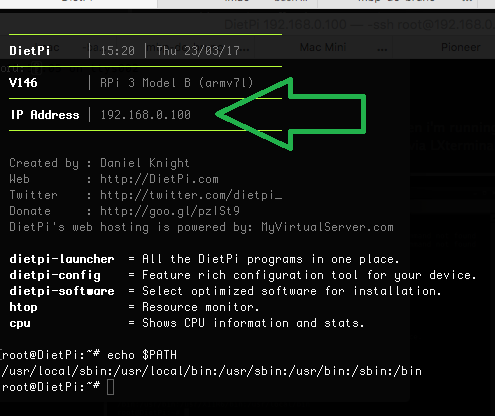Click the PATH output line starting /usr/local/sbin
495x416 pixels.
[x=212, y=371]
